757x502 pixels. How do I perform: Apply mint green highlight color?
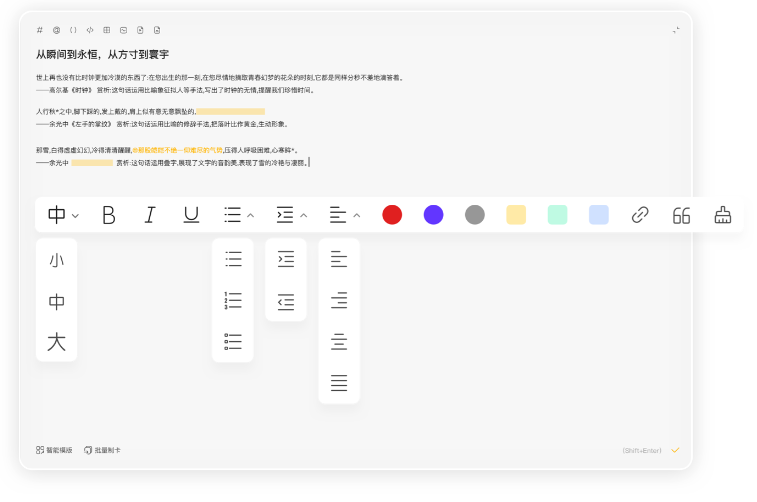coord(557,215)
